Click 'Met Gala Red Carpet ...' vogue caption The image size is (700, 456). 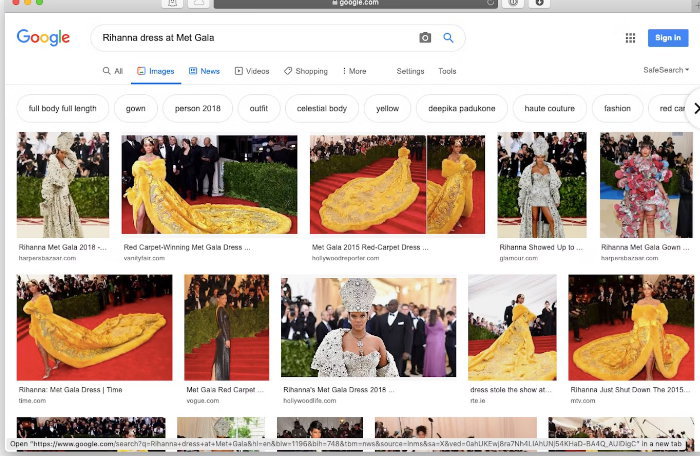click(225, 390)
